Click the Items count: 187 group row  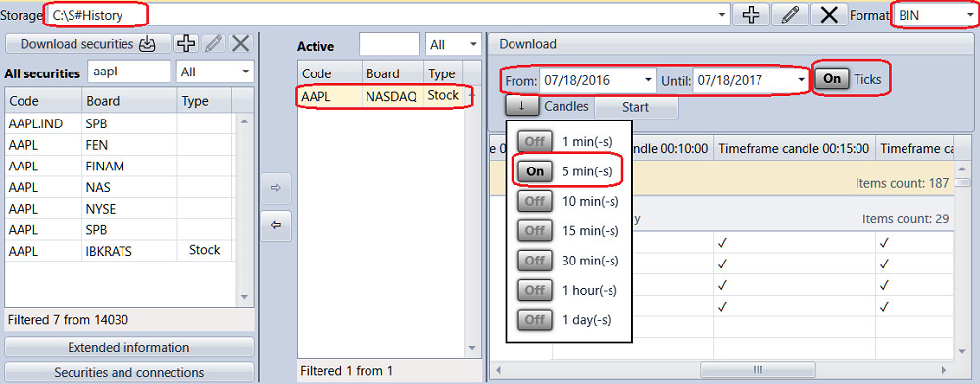tap(722, 179)
